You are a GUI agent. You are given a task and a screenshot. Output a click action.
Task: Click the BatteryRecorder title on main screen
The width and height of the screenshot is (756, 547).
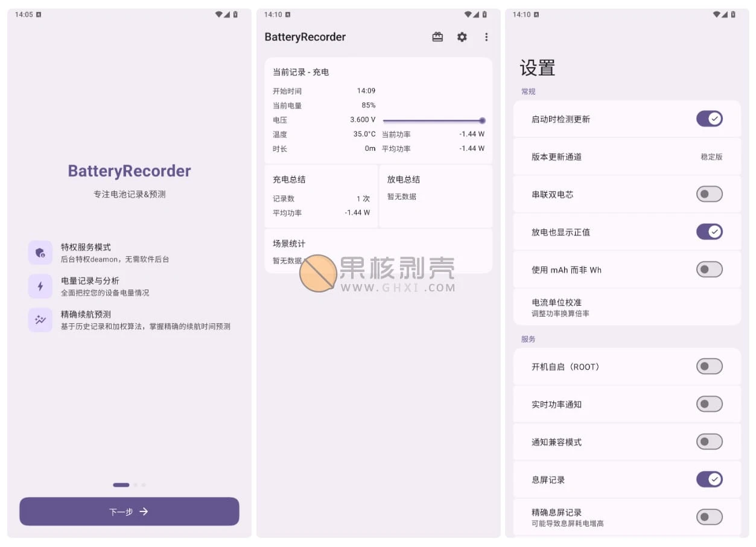point(305,37)
